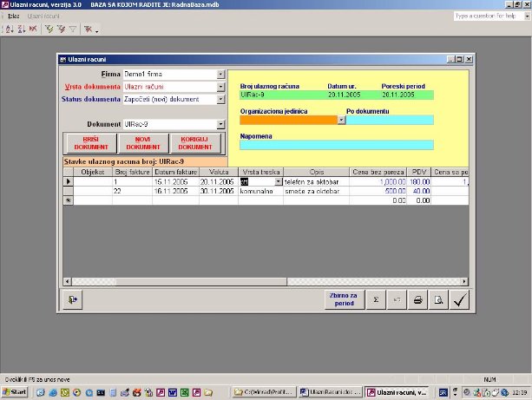Click the sigma sum button
This screenshot has width=532, height=400.
point(376,300)
